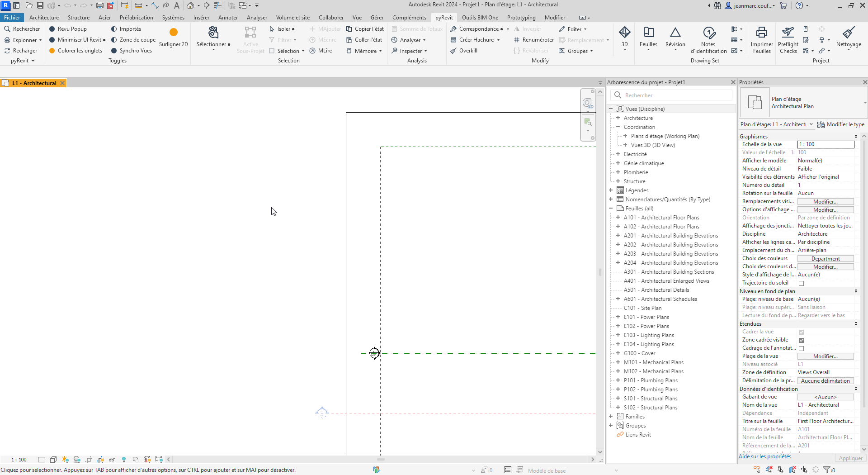Enable Cadrage de l'annotation checkbox
Image resolution: width=868 pixels, height=475 pixels.
coord(802,348)
